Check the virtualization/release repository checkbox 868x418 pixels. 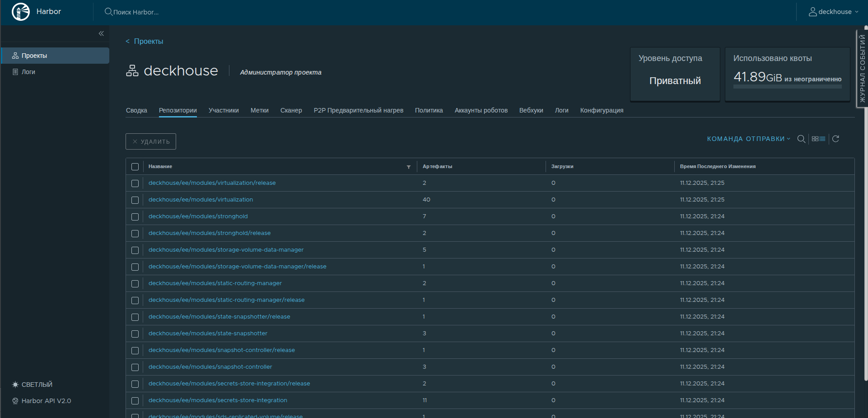point(135,183)
